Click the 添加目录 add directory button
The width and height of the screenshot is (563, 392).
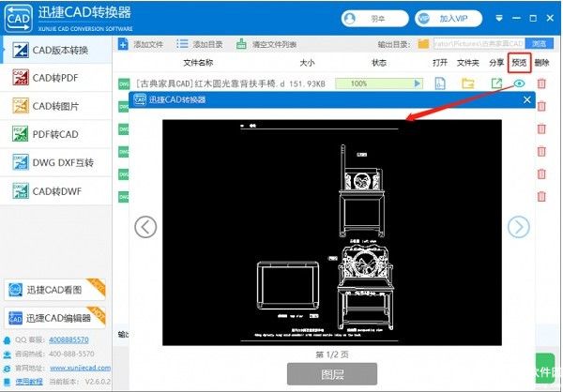[x=200, y=44]
